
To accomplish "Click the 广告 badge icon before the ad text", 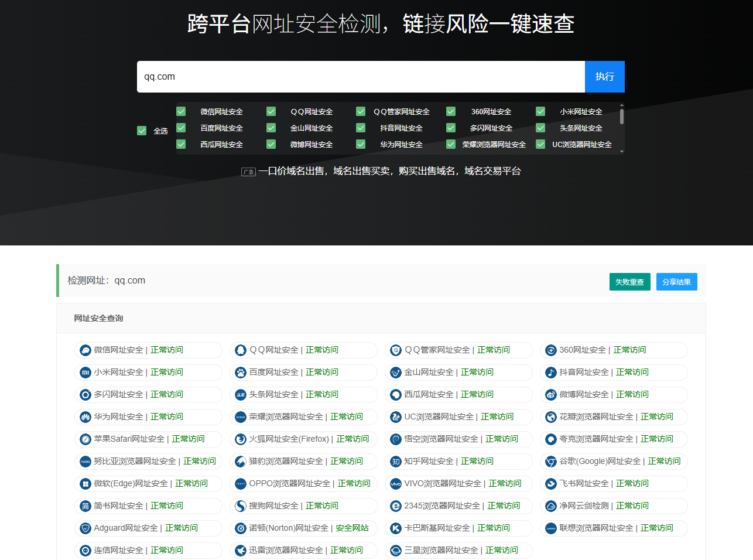I will pos(248,172).
